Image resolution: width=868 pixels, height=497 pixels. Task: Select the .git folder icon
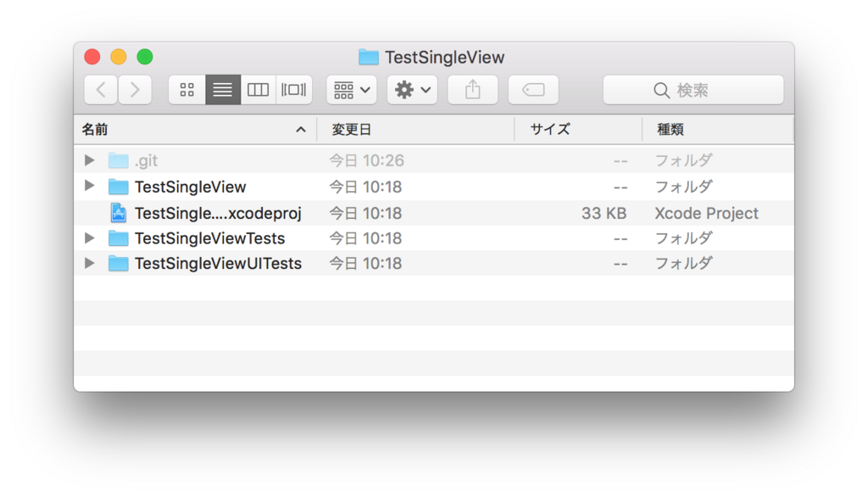tap(118, 160)
